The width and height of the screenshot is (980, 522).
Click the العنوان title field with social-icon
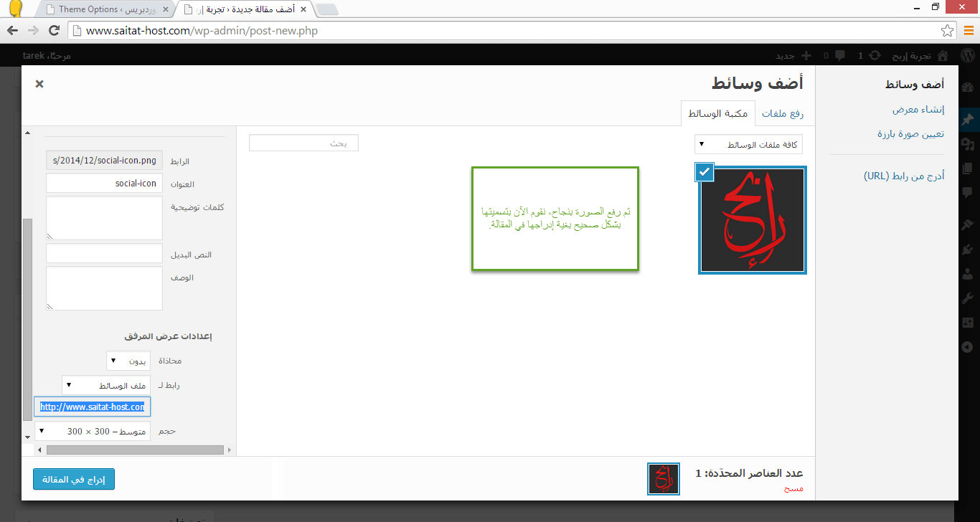coord(104,183)
